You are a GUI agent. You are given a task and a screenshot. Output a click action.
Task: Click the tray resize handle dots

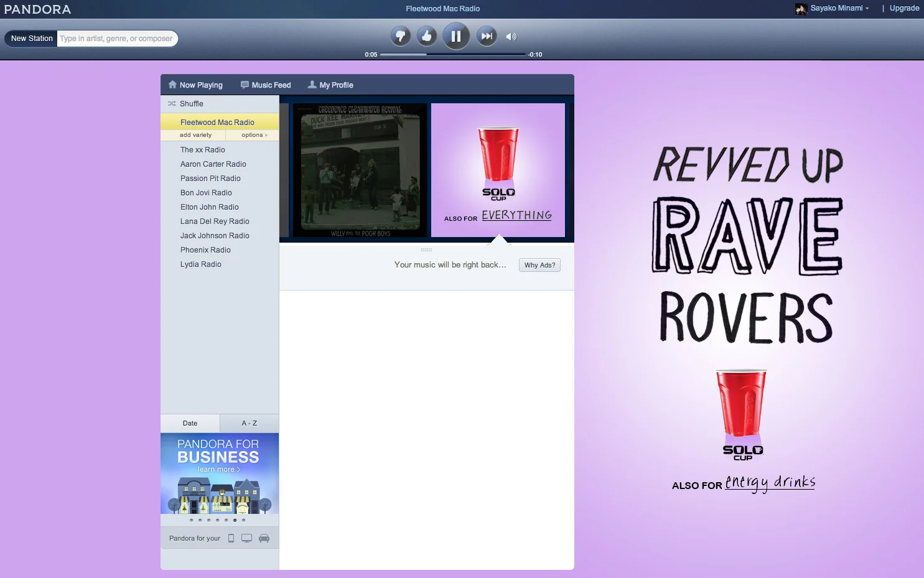426,249
